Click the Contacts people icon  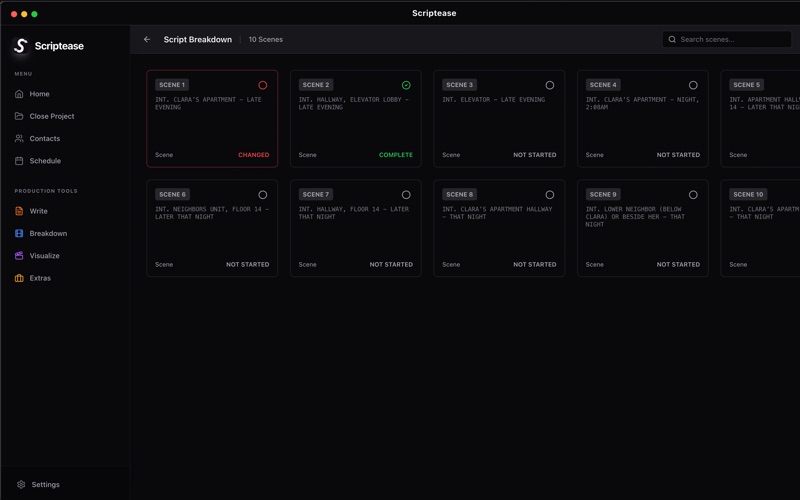pyautogui.click(x=19, y=138)
